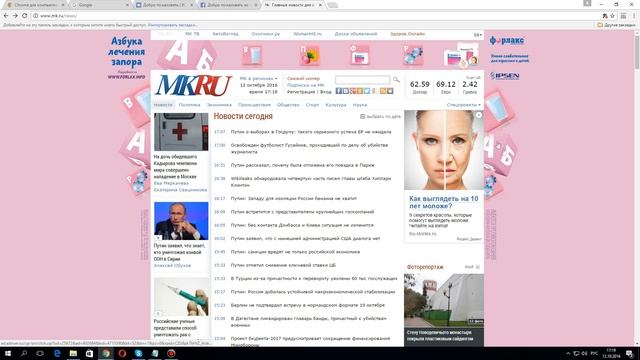Open the 'Здоровье Онлайн' top link
This screenshot has height=360, width=640.
[x=407, y=34]
